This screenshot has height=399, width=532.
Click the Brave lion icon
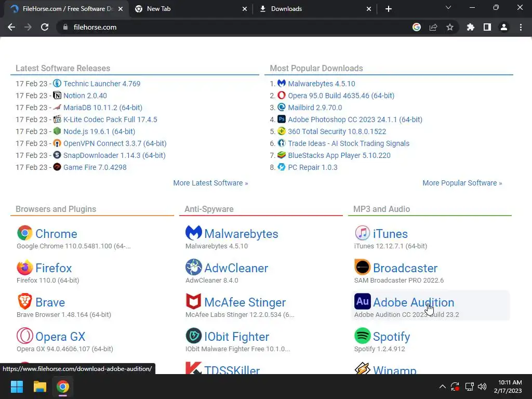coord(25,302)
